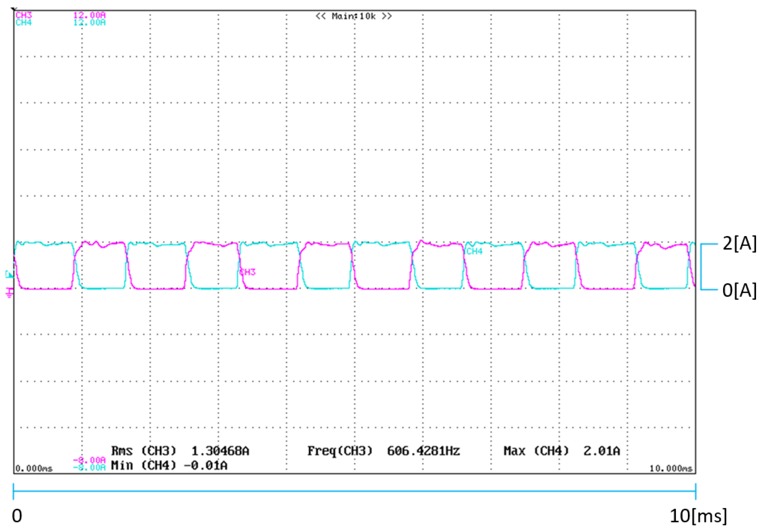Open the Main:10k record length label

pyautogui.click(x=354, y=16)
